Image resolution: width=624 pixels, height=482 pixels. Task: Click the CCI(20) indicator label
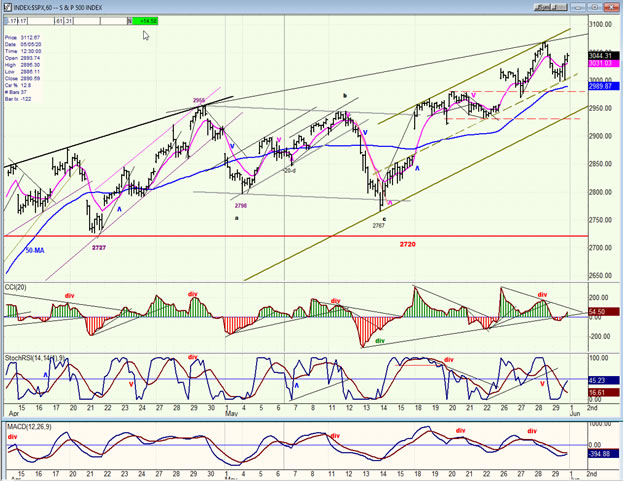[x=16, y=287]
